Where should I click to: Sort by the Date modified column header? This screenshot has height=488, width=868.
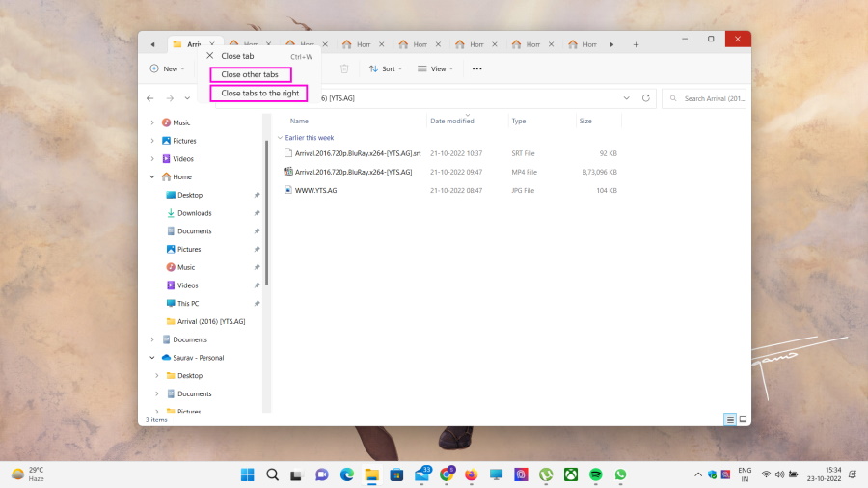click(x=452, y=122)
